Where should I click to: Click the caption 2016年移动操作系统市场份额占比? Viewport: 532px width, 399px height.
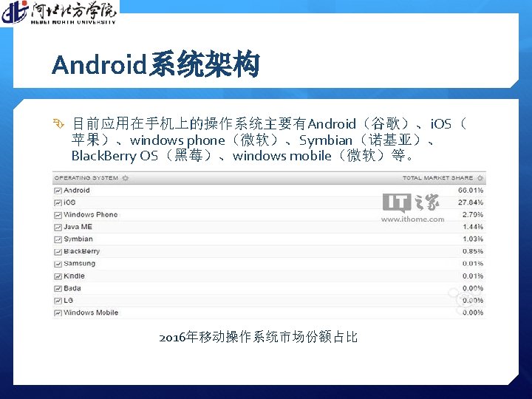tap(258, 337)
